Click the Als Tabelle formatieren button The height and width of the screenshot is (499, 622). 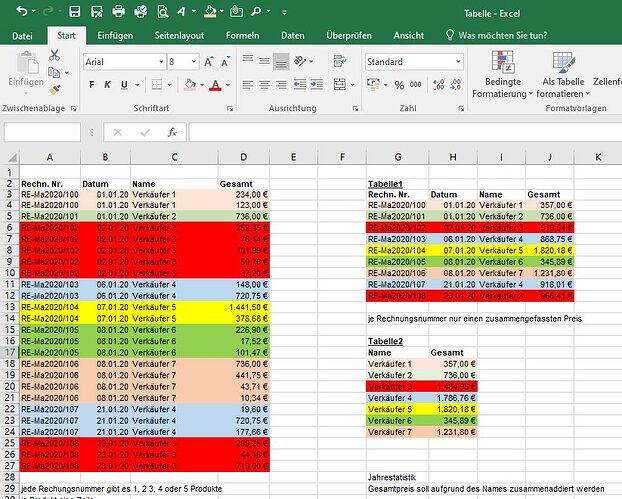pos(562,75)
